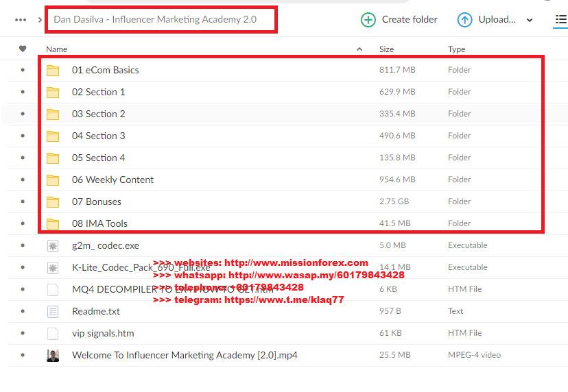568x392 pixels.
Task: Click the blue Upload arrow icon
Action: (465, 20)
